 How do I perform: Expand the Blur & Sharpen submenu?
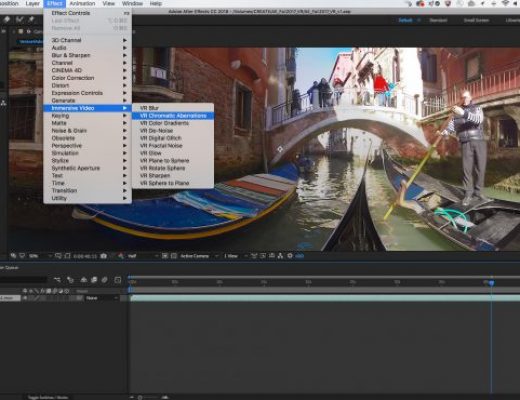point(87,55)
